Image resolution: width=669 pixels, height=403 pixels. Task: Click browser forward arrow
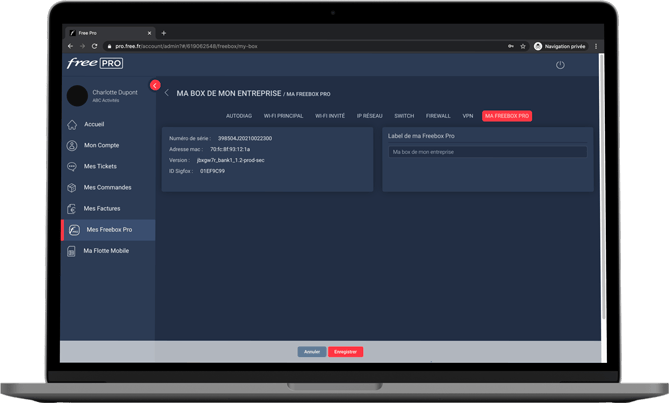[x=82, y=46]
